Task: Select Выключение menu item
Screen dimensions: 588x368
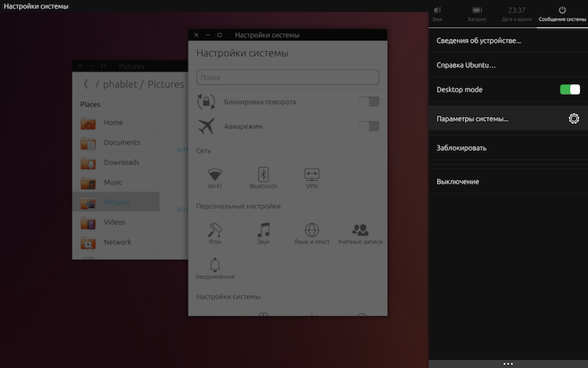Action: [508, 181]
